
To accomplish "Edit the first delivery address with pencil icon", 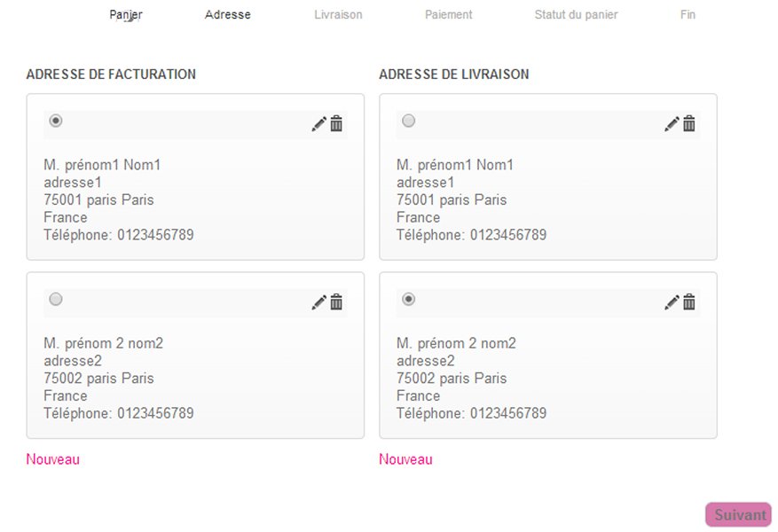I will point(672,123).
